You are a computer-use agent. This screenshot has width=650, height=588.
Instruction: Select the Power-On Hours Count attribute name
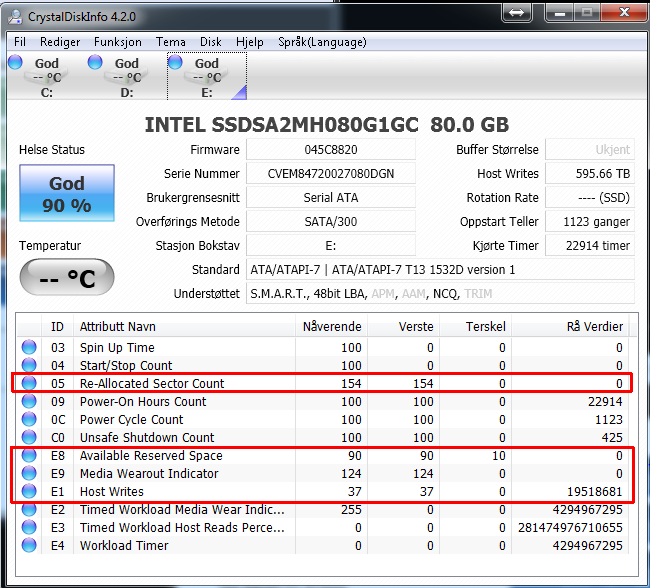tap(143, 401)
